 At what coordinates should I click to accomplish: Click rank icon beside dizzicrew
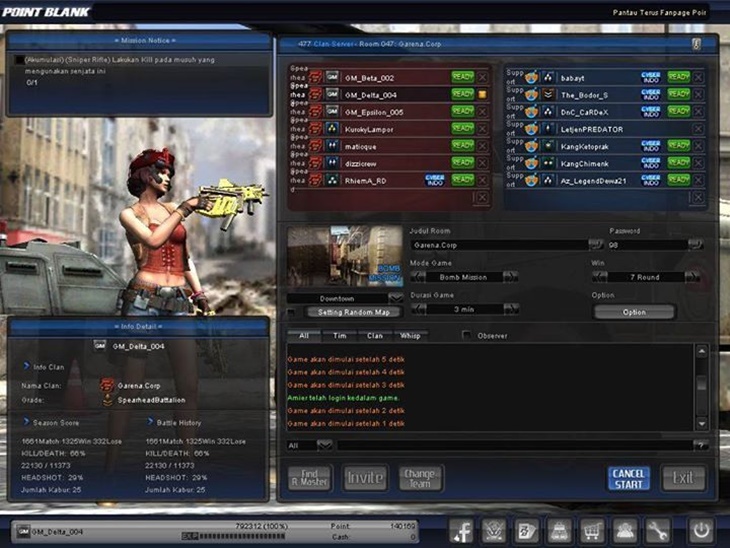point(332,163)
